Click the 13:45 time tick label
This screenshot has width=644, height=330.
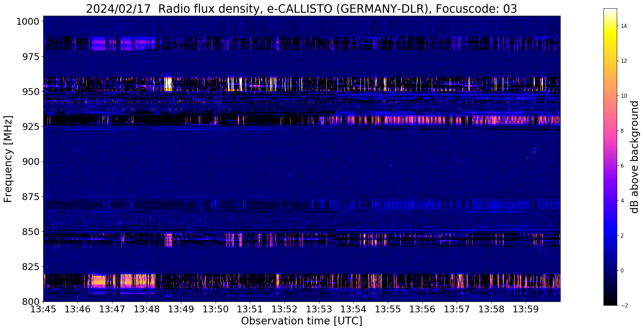pos(43,309)
